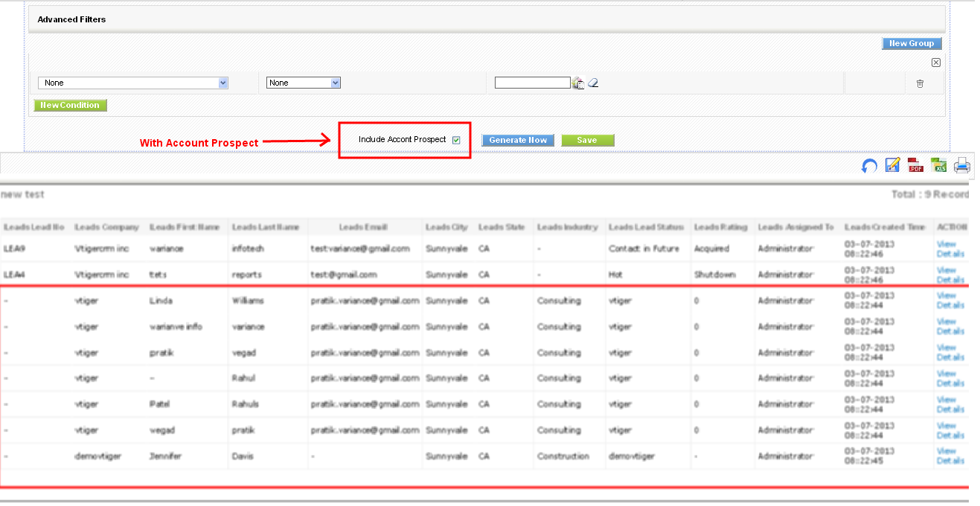Image resolution: width=980 pixels, height=506 pixels.
Task: Open the calendar picker beside value field
Action: pyautogui.click(x=578, y=83)
